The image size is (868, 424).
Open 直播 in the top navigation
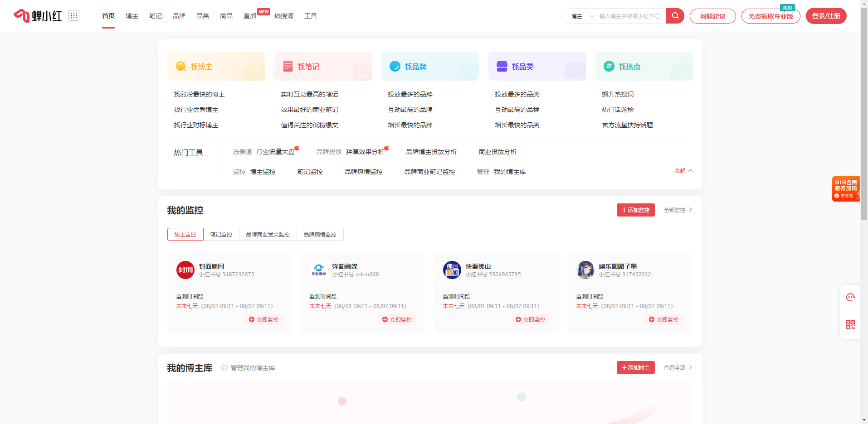tap(249, 15)
